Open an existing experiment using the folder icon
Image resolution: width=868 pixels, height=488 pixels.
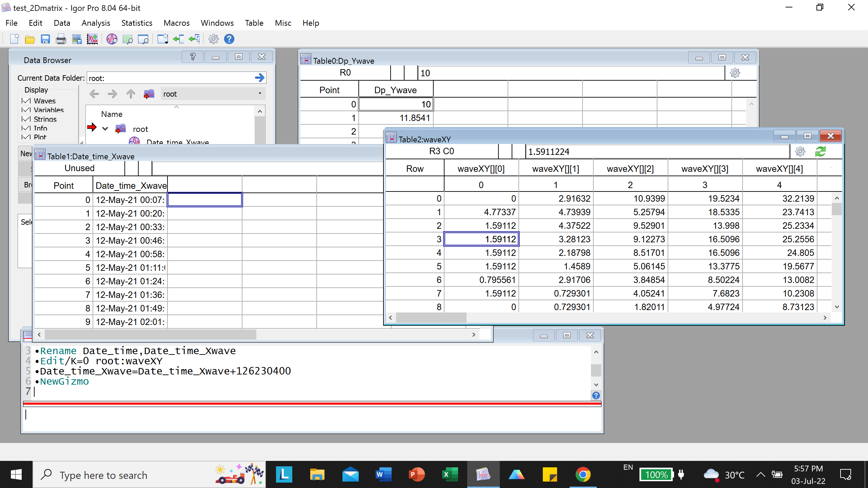point(30,39)
